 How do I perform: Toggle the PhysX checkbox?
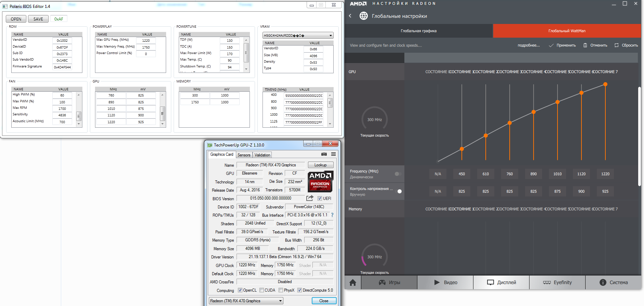[x=281, y=290]
